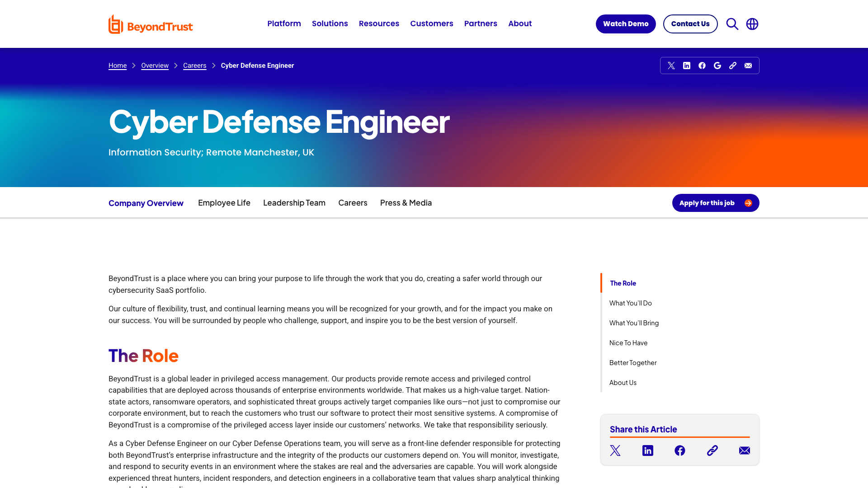Open the Customers menu

(432, 23)
